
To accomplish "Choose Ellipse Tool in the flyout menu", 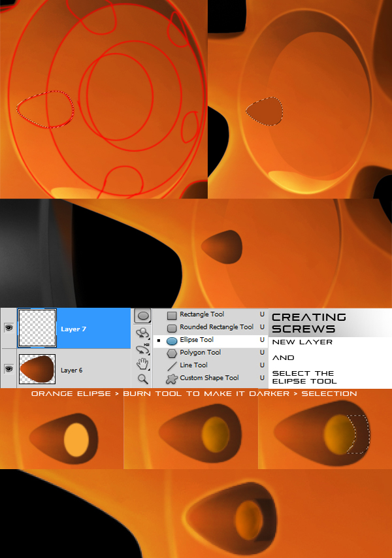I will tap(210, 340).
